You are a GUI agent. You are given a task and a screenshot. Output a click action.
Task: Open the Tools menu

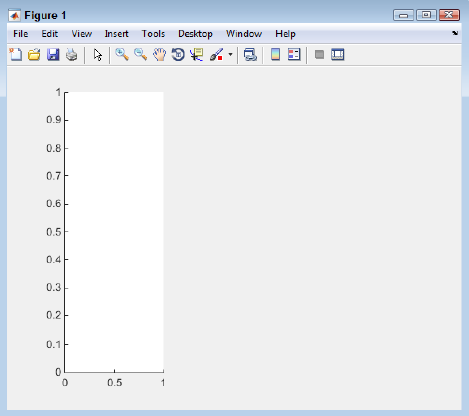click(153, 34)
